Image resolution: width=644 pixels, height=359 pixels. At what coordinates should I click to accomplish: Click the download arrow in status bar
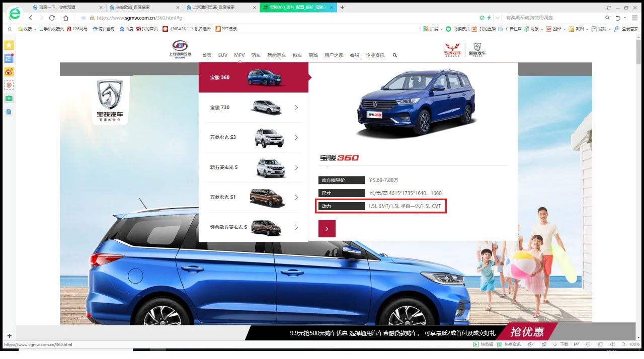[555, 344]
